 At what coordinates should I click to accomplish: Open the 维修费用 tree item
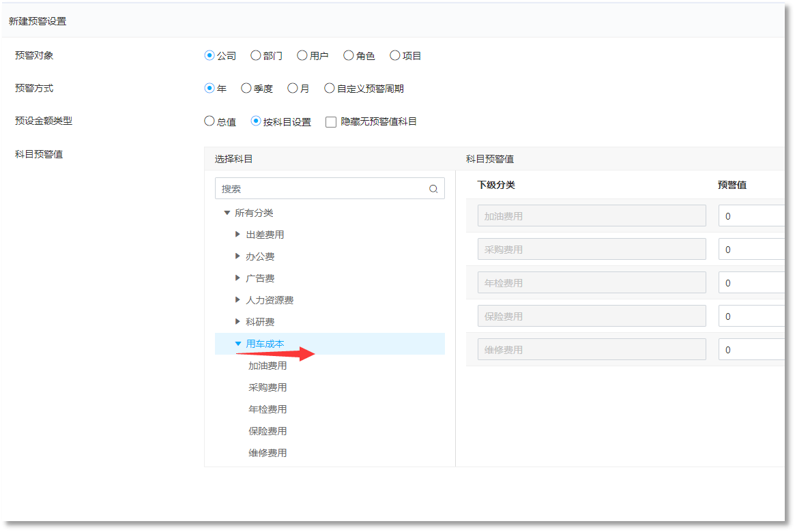(268, 453)
